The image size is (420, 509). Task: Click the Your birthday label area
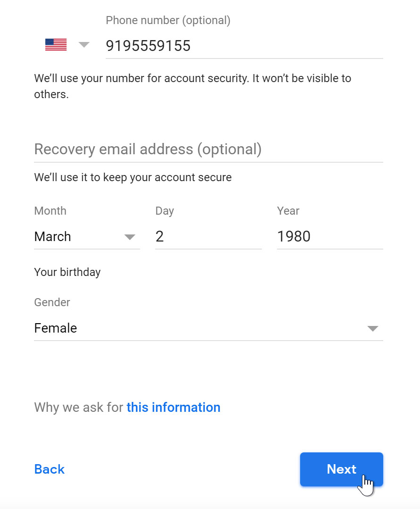point(67,272)
